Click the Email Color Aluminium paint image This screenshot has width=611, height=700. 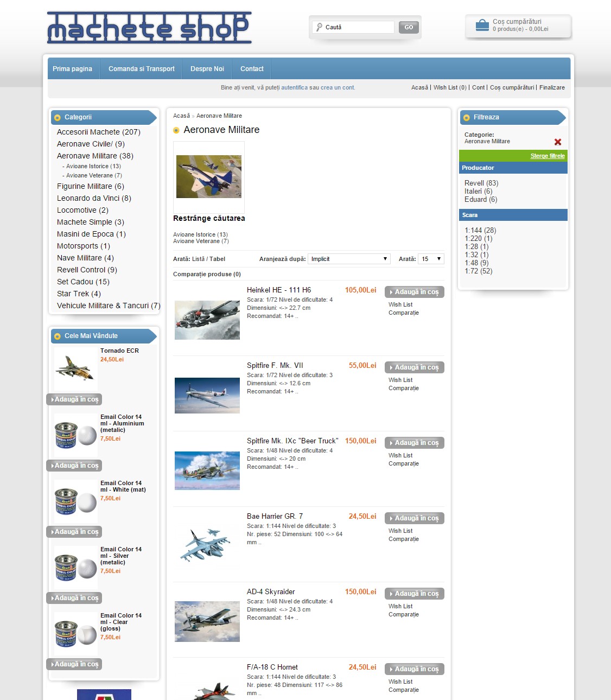[75, 435]
